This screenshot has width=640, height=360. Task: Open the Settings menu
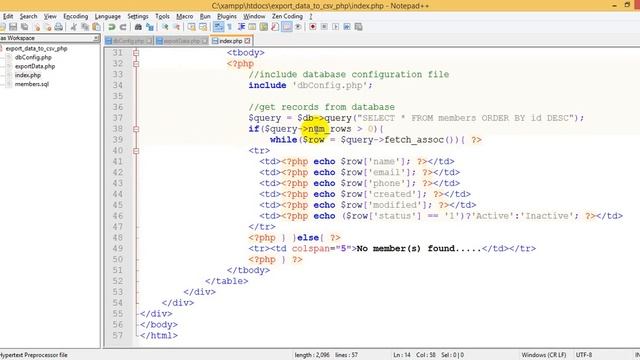138,16
